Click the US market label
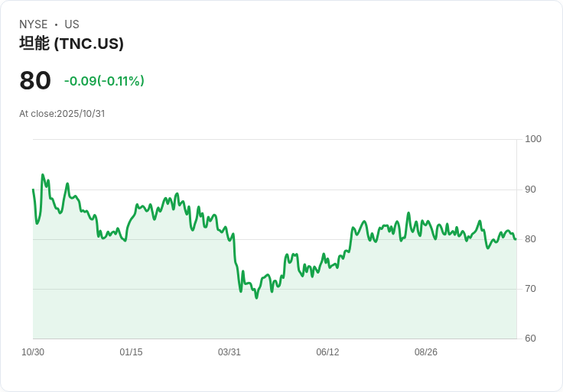 72,24
